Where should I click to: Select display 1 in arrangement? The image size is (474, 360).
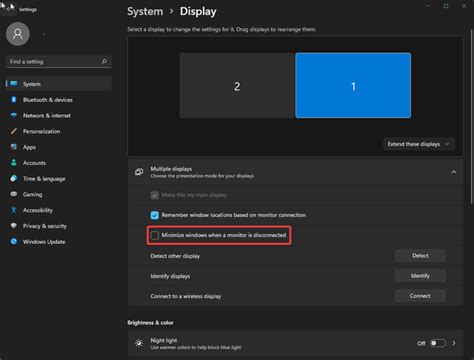pos(353,85)
